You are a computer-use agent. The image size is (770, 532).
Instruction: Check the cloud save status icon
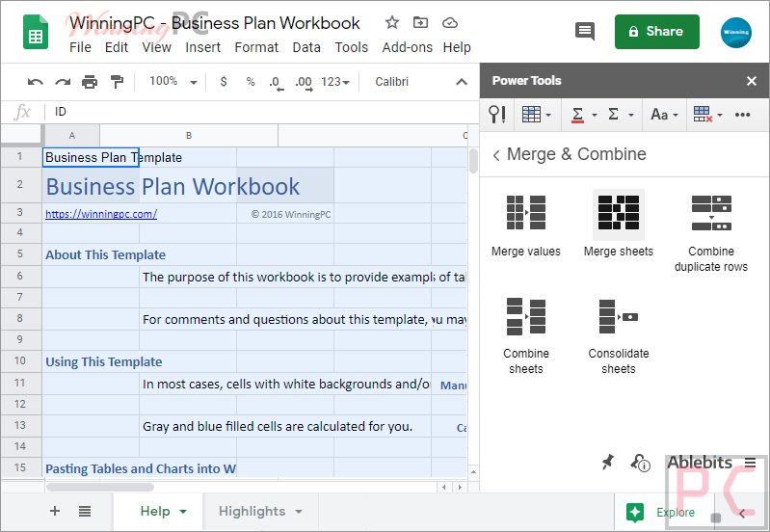click(x=450, y=22)
